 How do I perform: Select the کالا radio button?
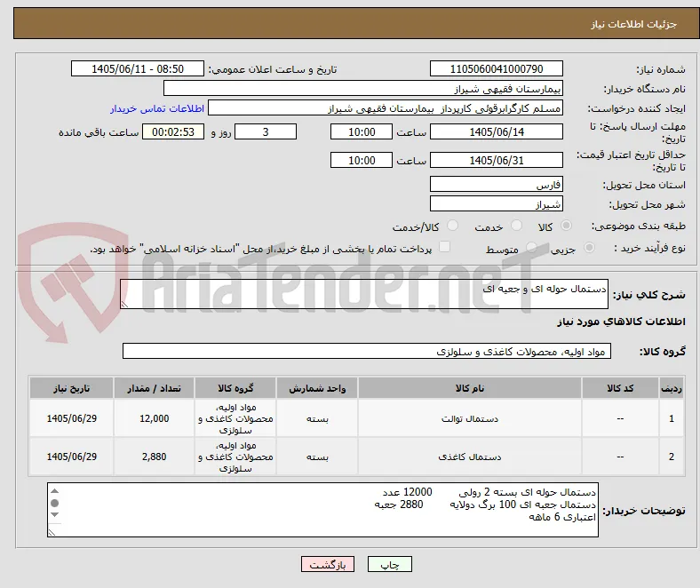[x=566, y=226]
